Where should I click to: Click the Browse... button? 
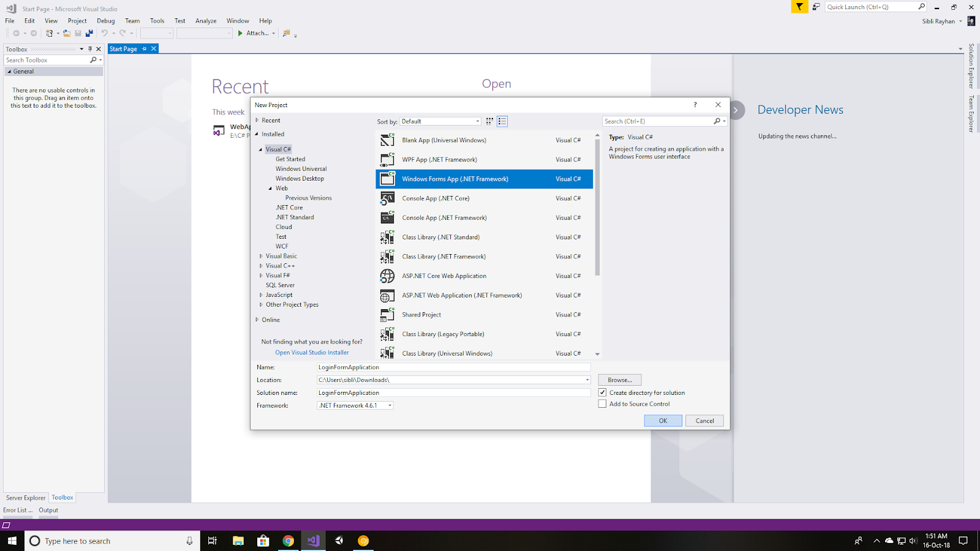[x=620, y=380]
